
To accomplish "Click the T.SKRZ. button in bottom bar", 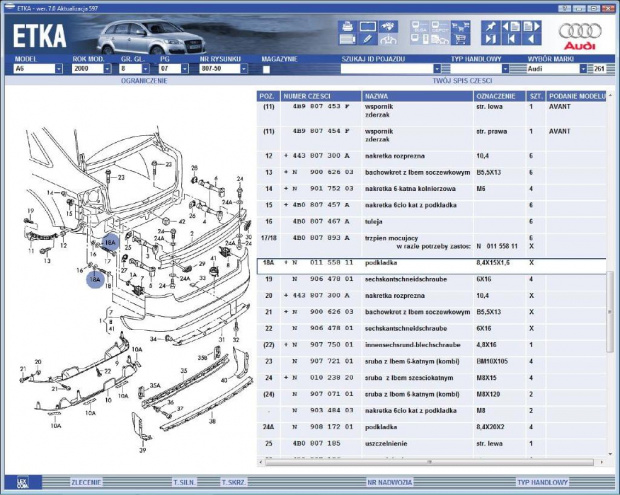I will tap(234, 482).
